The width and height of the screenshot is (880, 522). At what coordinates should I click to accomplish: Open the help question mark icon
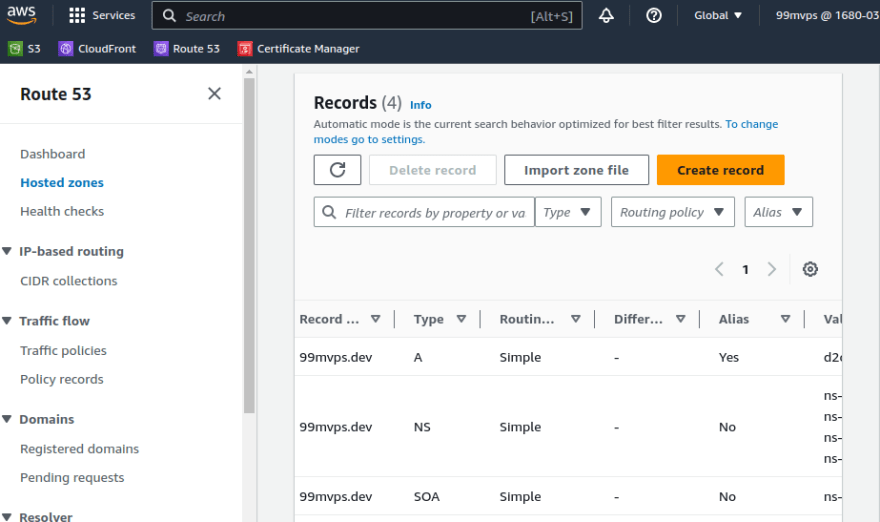tap(654, 15)
